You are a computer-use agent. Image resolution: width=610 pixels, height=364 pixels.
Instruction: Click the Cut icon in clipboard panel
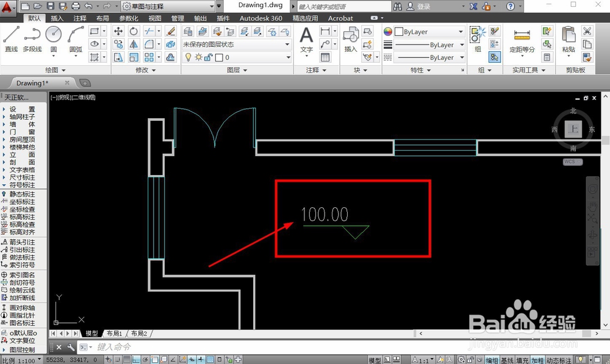coord(587,30)
